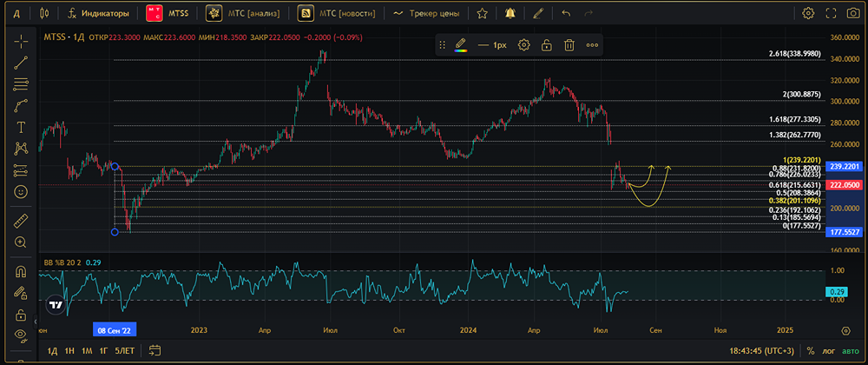Open the МТС [новости] tab
Image resolution: width=868 pixels, height=365 pixels.
(x=332, y=14)
